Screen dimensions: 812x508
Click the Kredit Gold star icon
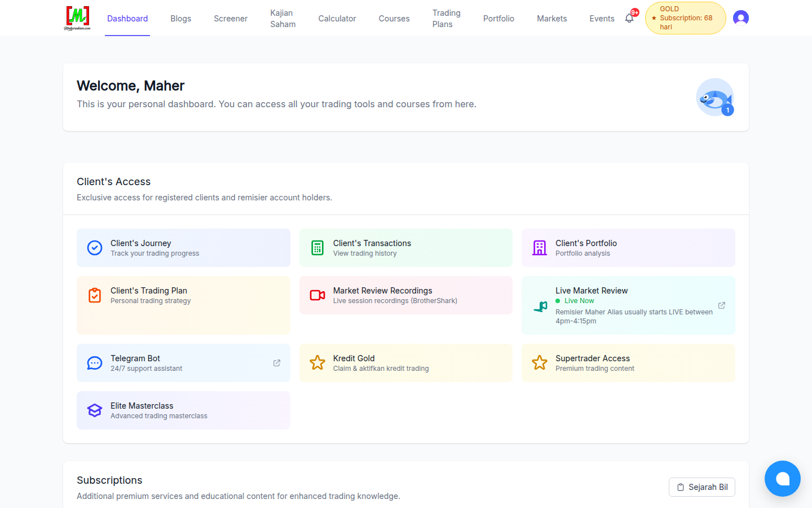pos(317,362)
